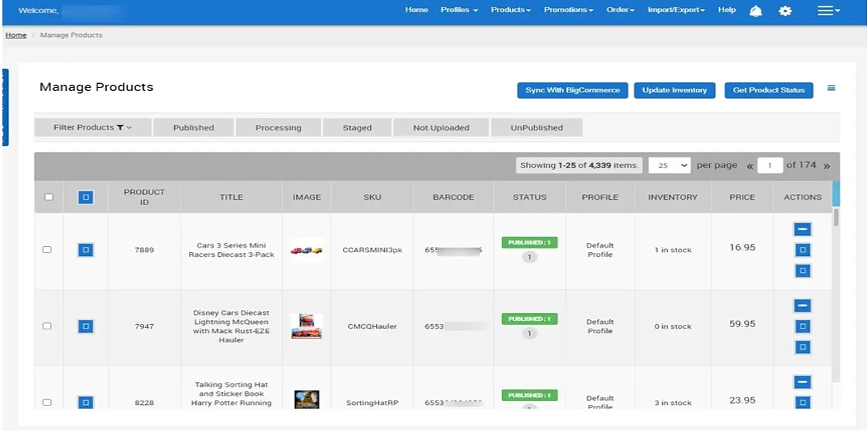Click the list icon beside Get Product Status
Viewport: 868px width, 434px height.
(x=831, y=88)
